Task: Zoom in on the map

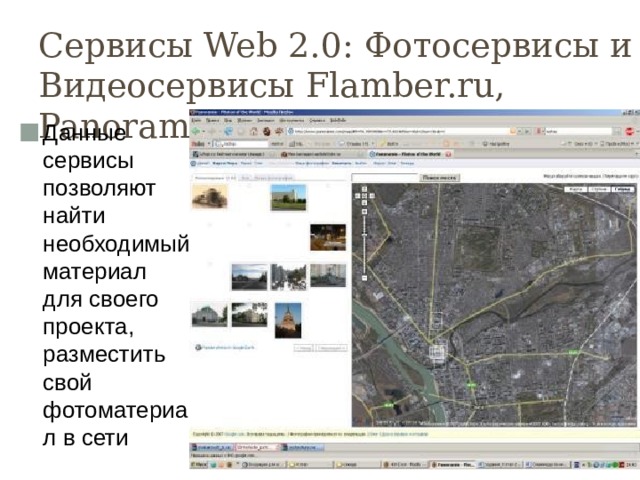Action: click(364, 212)
